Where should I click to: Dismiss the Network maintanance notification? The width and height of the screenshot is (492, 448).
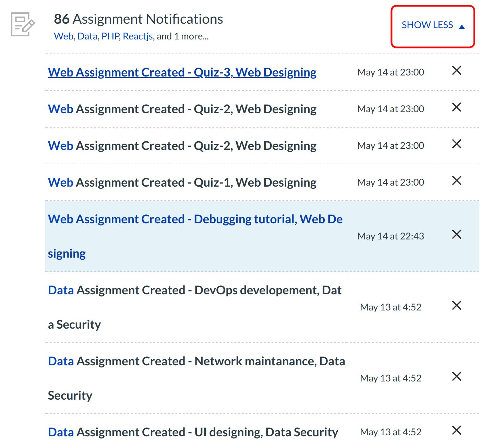tap(456, 377)
